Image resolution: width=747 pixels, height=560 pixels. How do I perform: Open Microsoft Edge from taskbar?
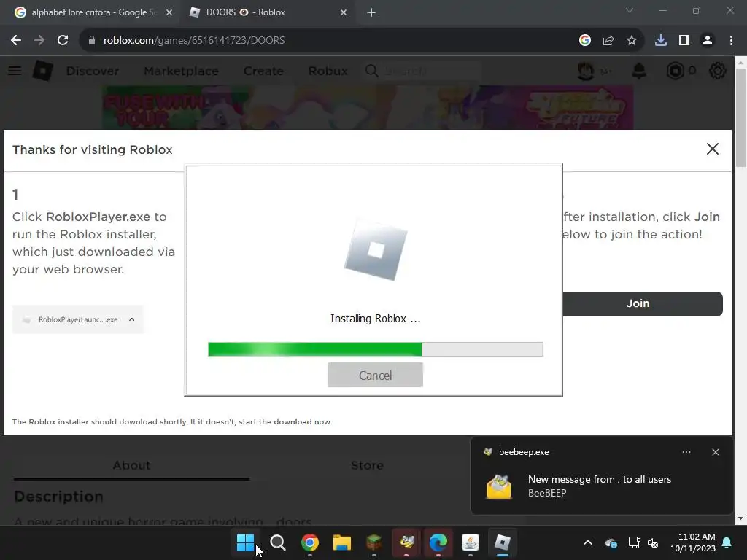[438, 542]
